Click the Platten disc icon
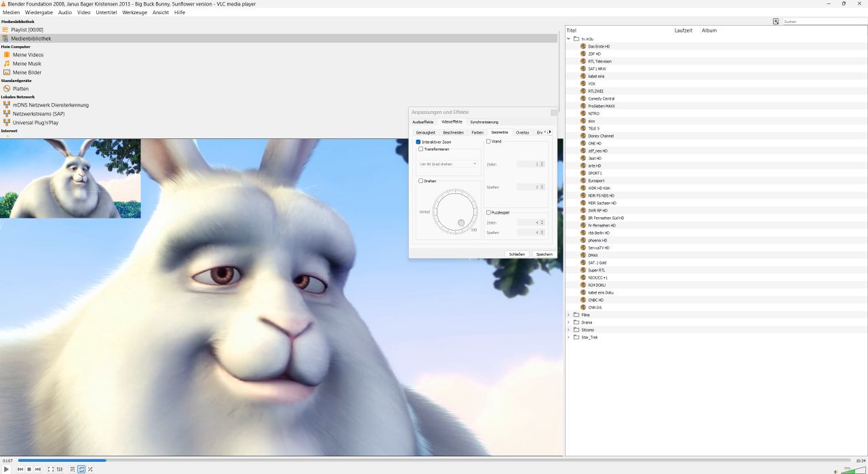Screen dimensions: 868x474 tap(7, 89)
